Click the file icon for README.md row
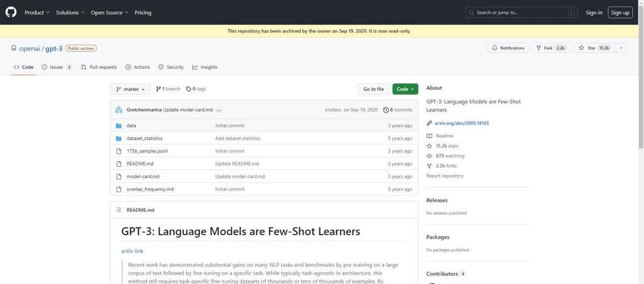 [119, 164]
